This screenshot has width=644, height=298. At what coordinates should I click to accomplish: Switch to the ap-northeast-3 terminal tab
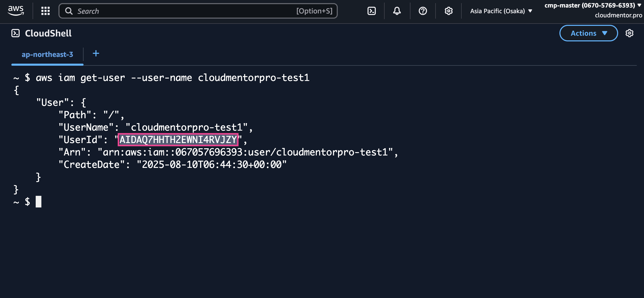point(47,55)
